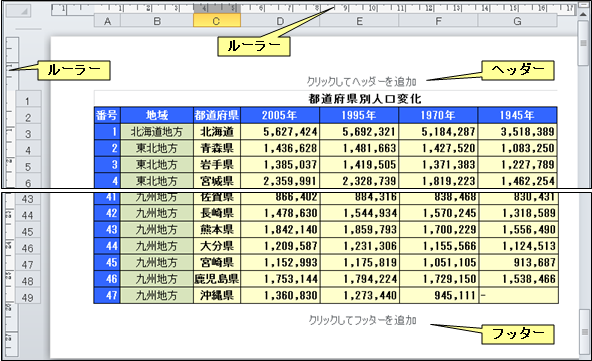Click the 番号 column heading cell
The image size is (592, 361).
tap(107, 115)
